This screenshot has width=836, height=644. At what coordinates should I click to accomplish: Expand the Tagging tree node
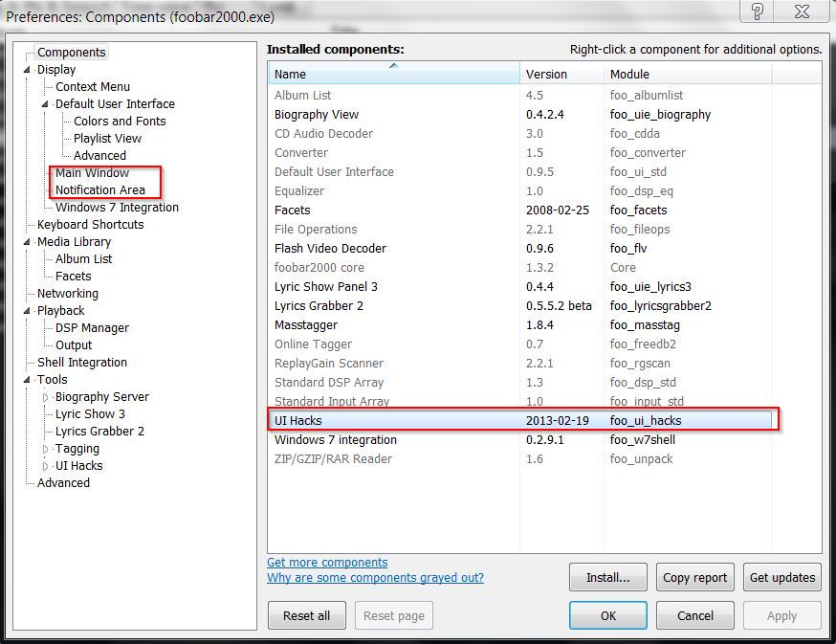pyautogui.click(x=45, y=449)
